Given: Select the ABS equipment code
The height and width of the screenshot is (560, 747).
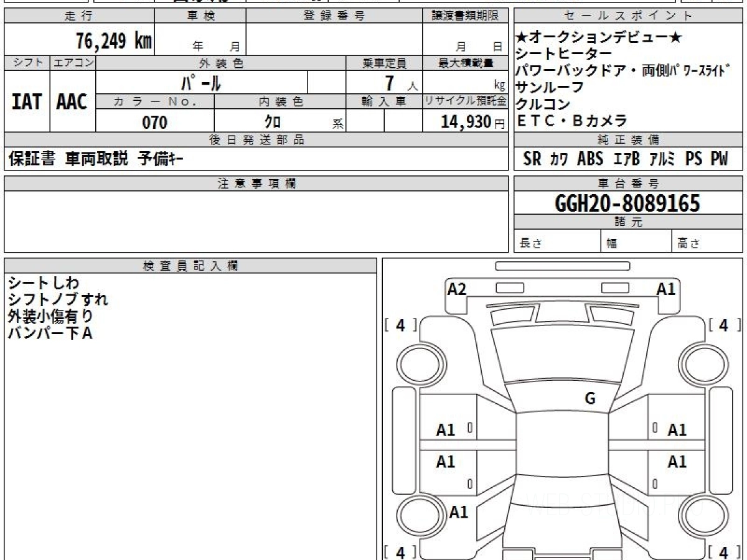Looking at the screenshot, I should coord(590,159).
